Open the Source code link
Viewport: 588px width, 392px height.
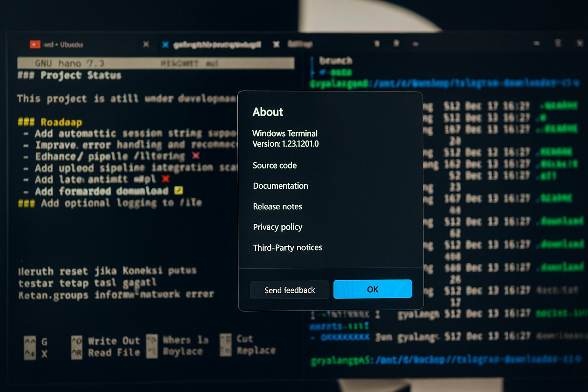point(274,165)
